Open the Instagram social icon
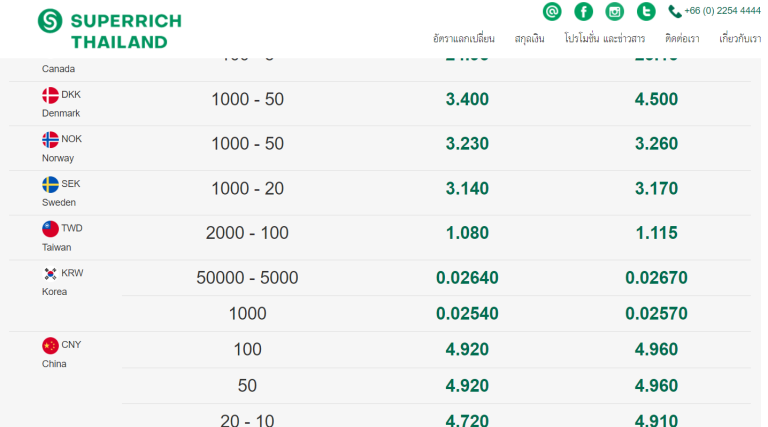The height and width of the screenshot is (427, 768). (x=615, y=11)
